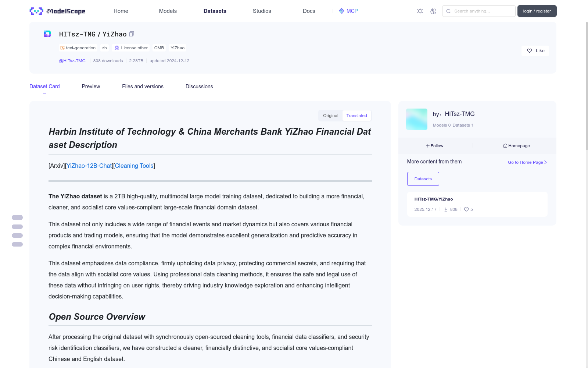Open the HITsz-TMG/YiZhao dataset card
Image resolution: width=588 pixels, height=368 pixels.
coord(477,204)
